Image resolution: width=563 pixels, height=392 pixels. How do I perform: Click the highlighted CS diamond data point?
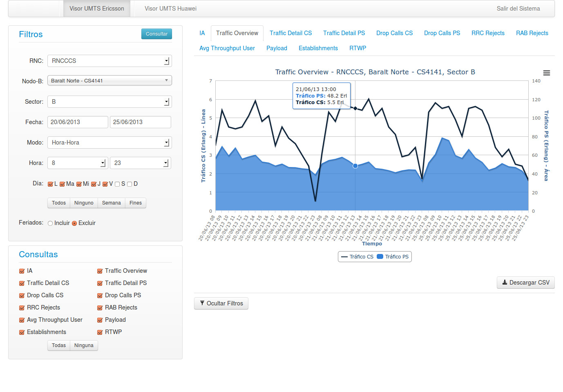click(x=355, y=108)
